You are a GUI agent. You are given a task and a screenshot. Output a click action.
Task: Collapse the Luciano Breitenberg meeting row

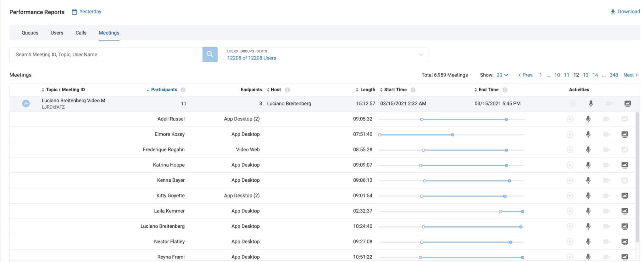(x=26, y=104)
